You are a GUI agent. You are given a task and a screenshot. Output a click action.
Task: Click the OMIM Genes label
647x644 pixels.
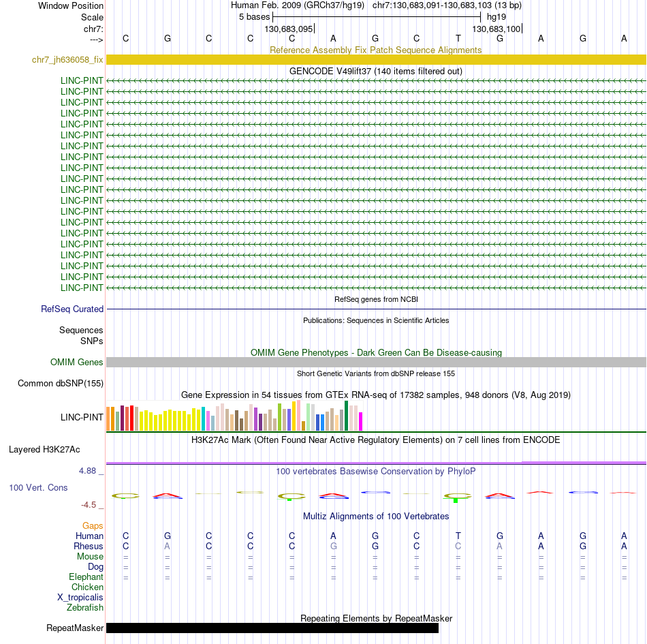(x=76, y=362)
